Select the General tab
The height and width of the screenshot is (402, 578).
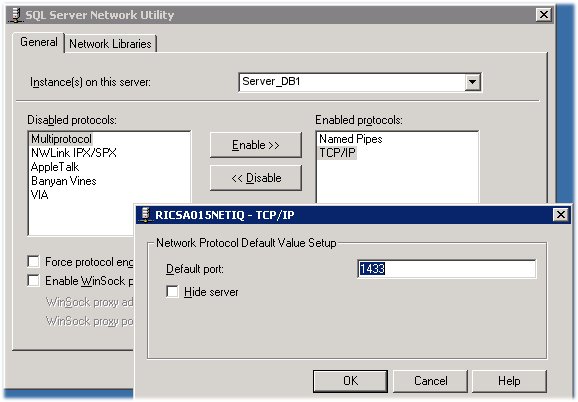click(x=39, y=42)
